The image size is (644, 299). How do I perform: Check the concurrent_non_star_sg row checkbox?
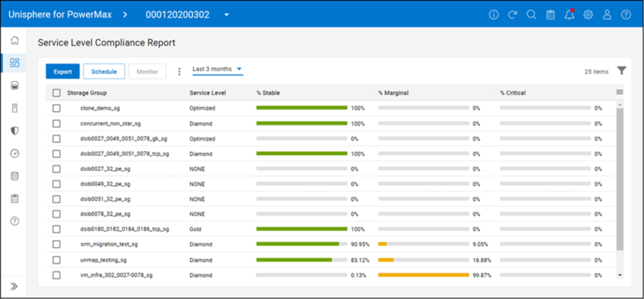tap(56, 124)
